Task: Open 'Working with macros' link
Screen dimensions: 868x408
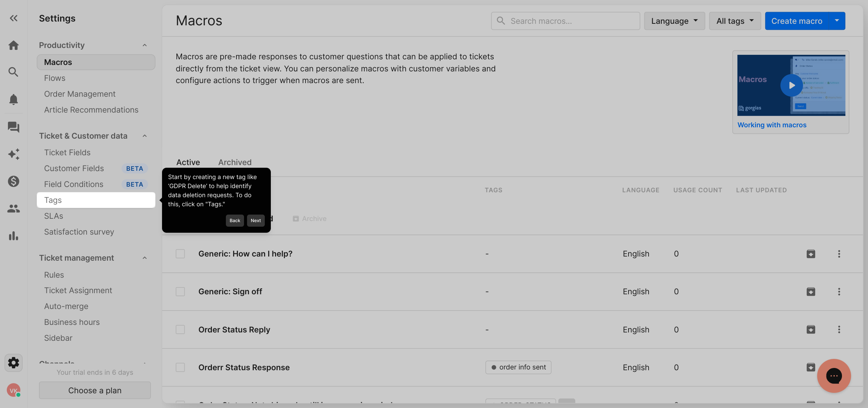Action: tap(772, 125)
